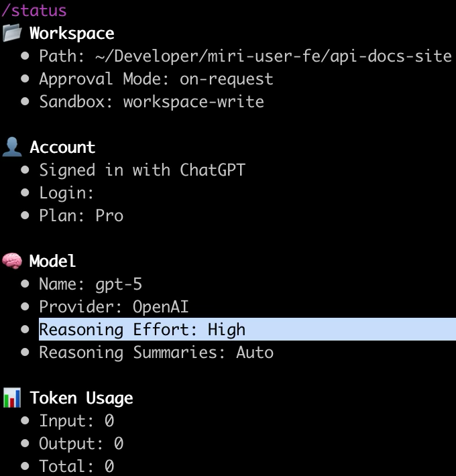Click the Reasoning Summaries: Auto line
This screenshot has width=456, height=476.
(156, 353)
